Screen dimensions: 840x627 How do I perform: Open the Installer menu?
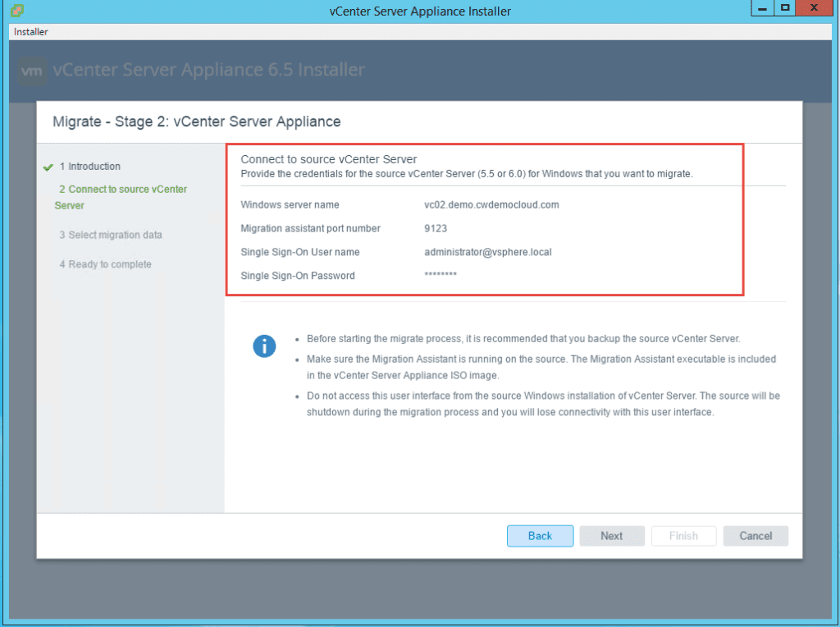click(30, 32)
